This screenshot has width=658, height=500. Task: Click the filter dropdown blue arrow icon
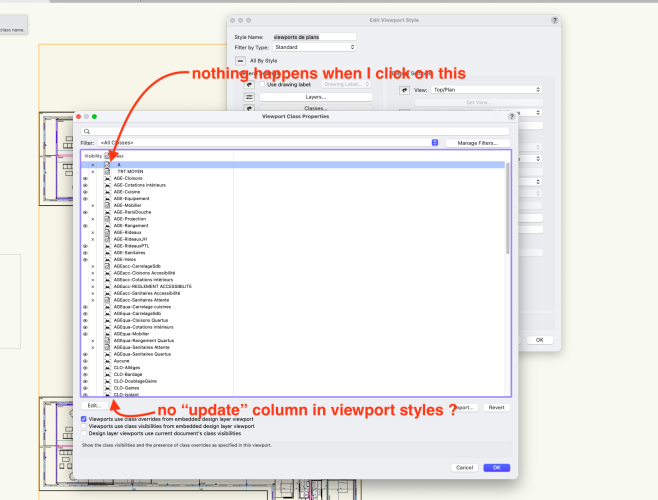tap(435, 143)
